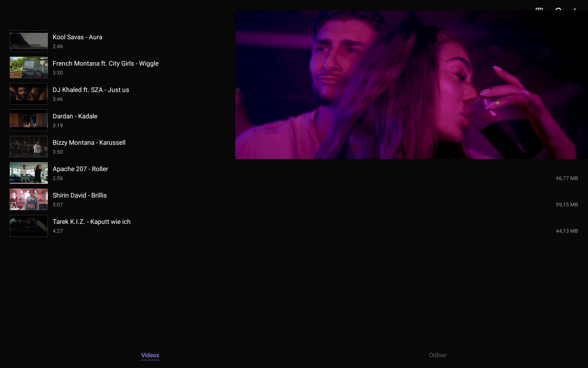Image resolution: width=588 pixels, height=368 pixels.
Task: Open the DJ Khaled Just us thumbnail
Action: (x=29, y=94)
